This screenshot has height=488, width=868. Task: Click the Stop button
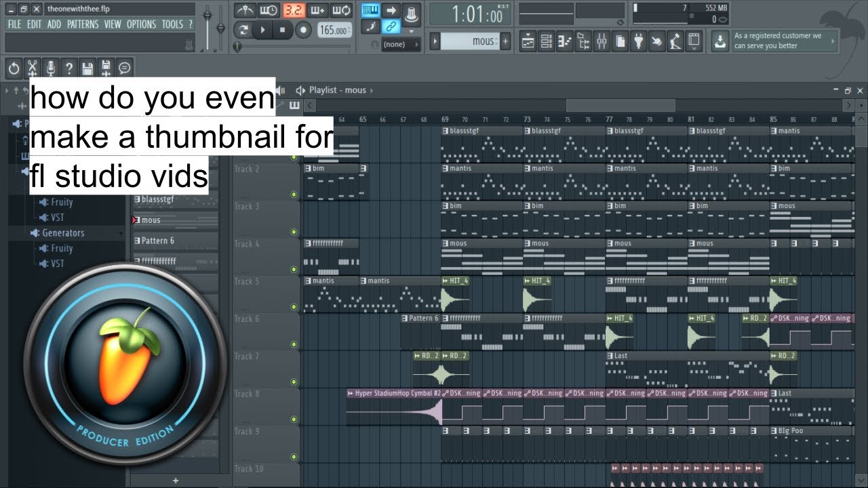point(283,30)
